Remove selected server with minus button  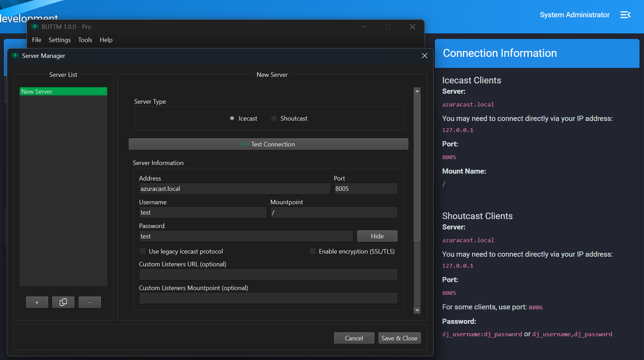tap(90, 302)
